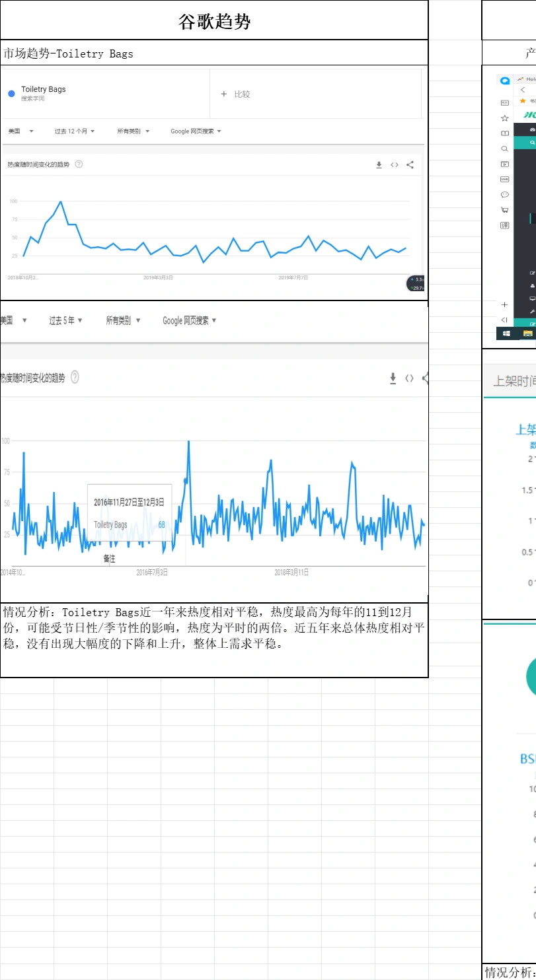Open the book reading icon in browser sidebar

click(x=505, y=133)
